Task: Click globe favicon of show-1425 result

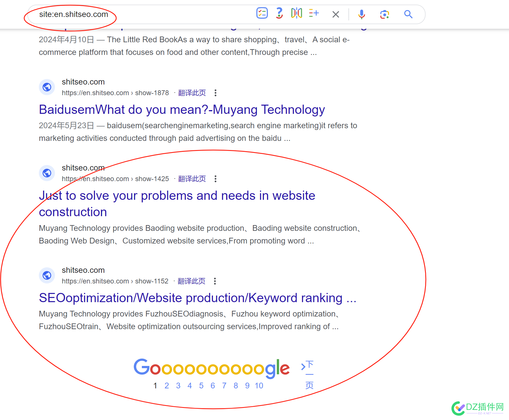Action: point(47,173)
